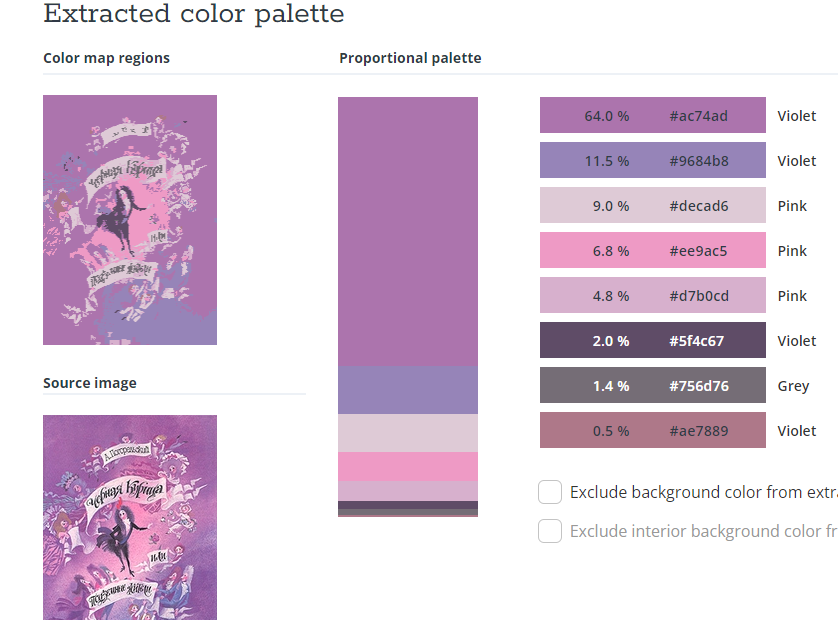Open the source image book cover thumbnail
The width and height of the screenshot is (838, 620).
coord(130,517)
